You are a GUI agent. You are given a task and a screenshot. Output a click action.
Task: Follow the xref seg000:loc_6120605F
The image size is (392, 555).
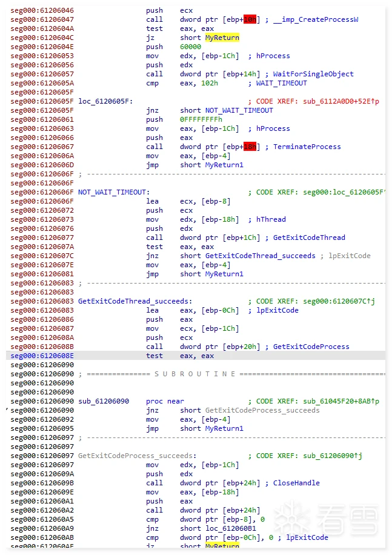click(343, 192)
